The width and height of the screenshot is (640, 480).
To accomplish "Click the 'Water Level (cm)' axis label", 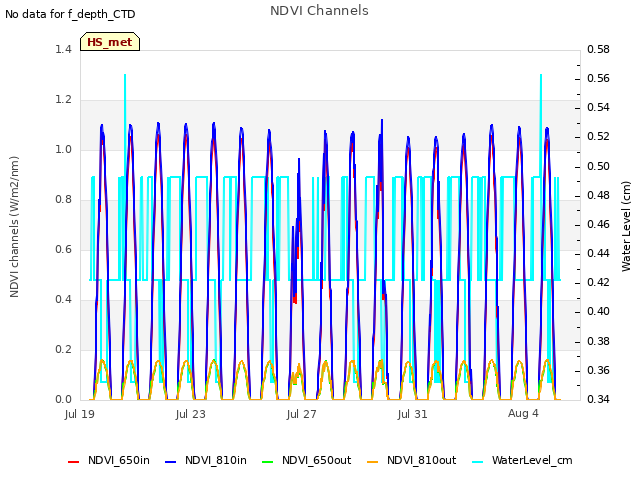I will (x=626, y=227).
